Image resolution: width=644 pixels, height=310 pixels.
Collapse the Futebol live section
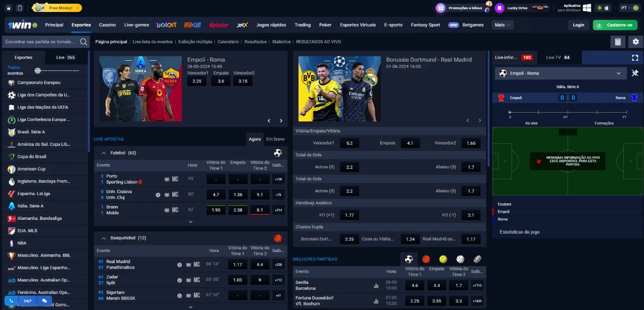point(104,153)
